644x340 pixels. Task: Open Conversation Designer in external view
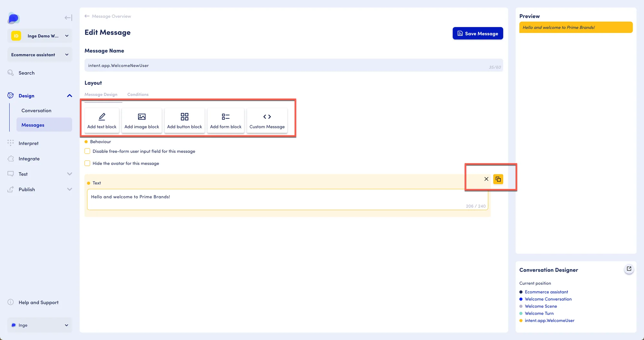[629, 269]
